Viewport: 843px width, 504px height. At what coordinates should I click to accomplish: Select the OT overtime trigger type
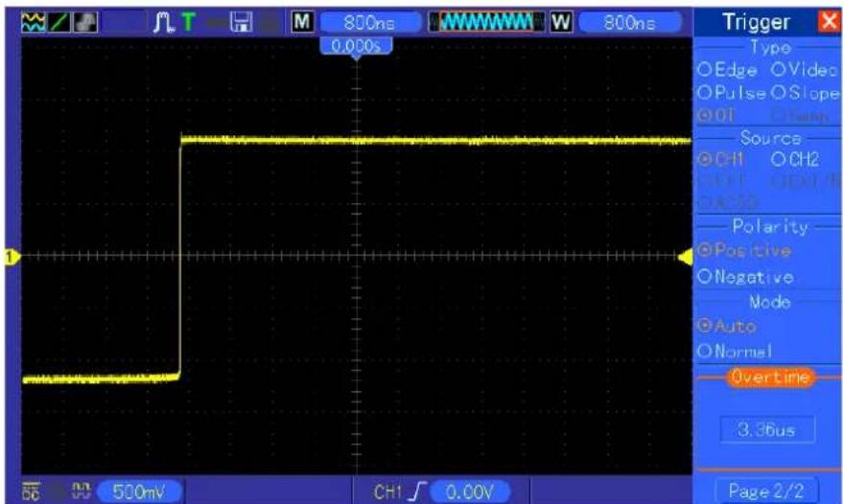[x=715, y=115]
